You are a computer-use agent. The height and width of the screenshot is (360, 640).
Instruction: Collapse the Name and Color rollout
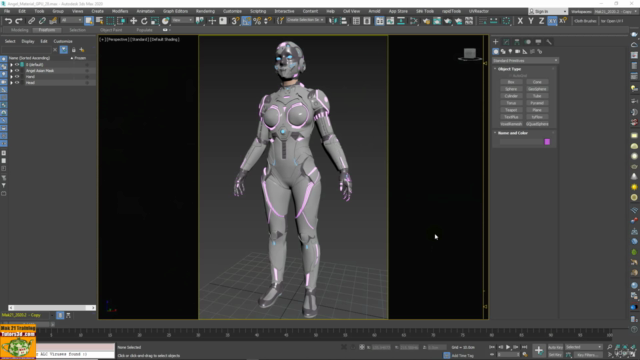496,133
